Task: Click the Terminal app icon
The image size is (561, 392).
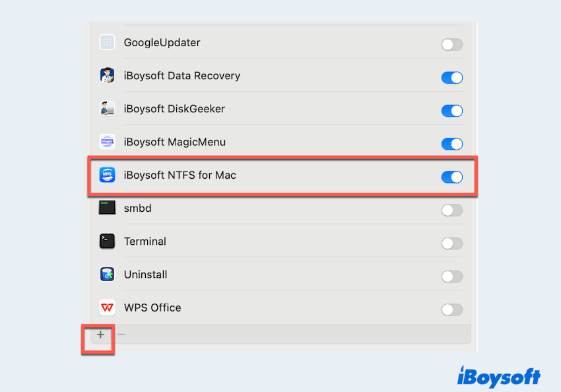Action: pos(107,242)
